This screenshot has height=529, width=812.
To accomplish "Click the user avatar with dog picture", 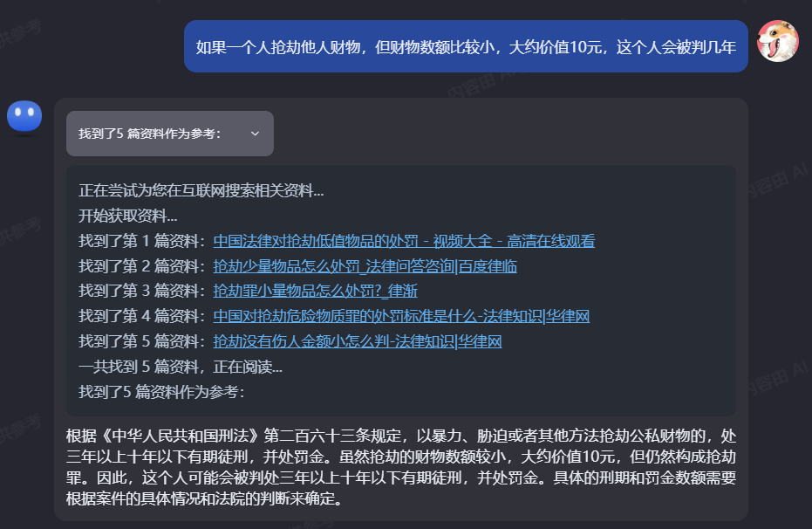I will click(x=777, y=41).
